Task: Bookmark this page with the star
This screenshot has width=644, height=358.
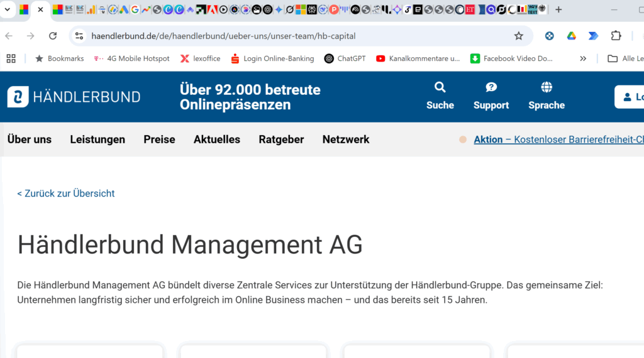Action: tap(519, 36)
